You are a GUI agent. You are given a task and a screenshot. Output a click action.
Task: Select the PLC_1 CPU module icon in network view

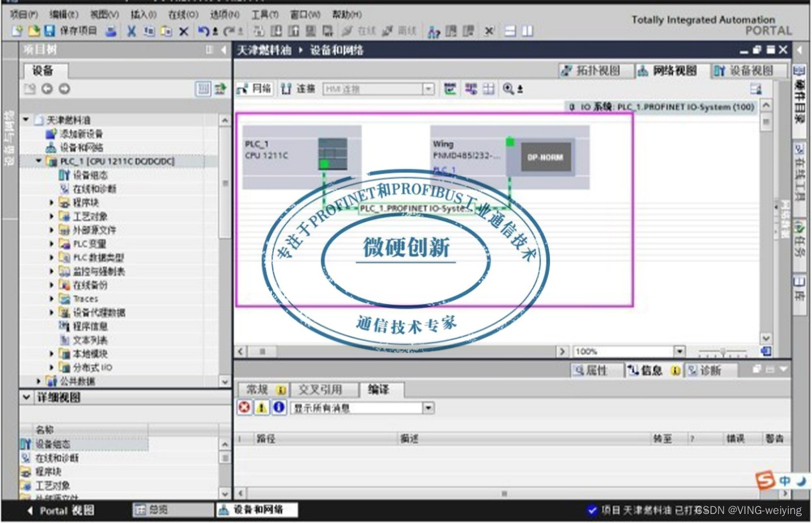[x=332, y=154]
